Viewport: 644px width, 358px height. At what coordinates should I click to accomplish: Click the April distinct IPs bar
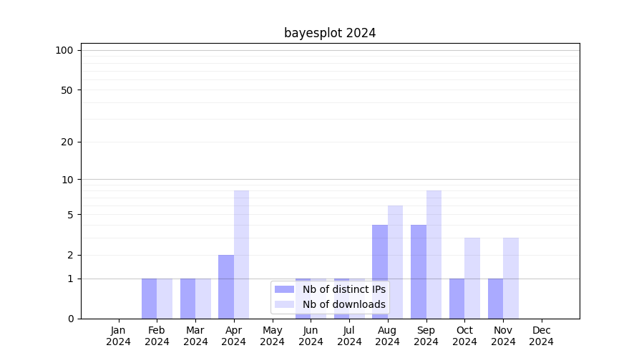226,286
